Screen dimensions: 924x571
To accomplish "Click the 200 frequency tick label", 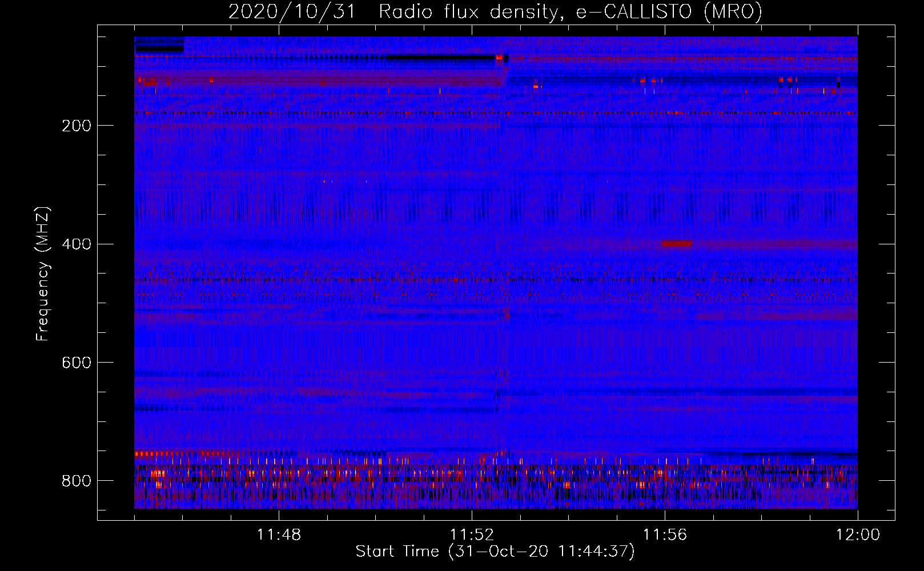I will click(77, 126).
